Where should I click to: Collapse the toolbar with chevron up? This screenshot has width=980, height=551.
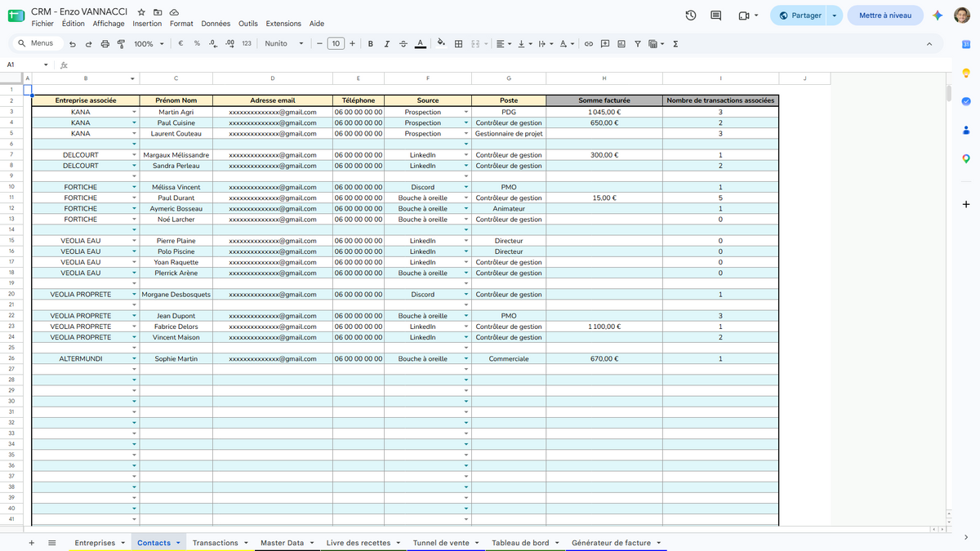[929, 44]
